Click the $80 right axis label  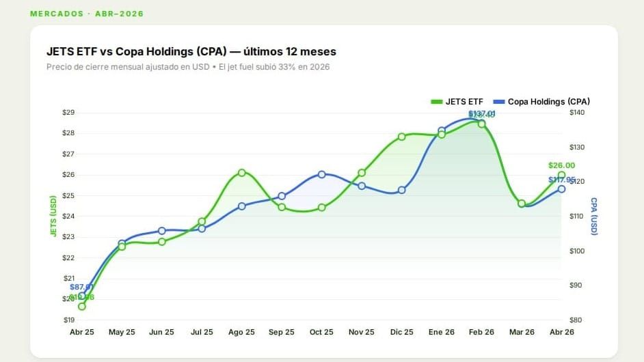pyautogui.click(x=576, y=320)
